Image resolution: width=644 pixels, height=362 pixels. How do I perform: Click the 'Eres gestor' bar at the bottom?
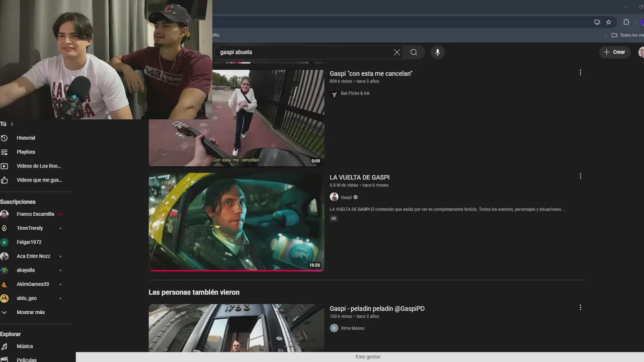click(x=360, y=357)
